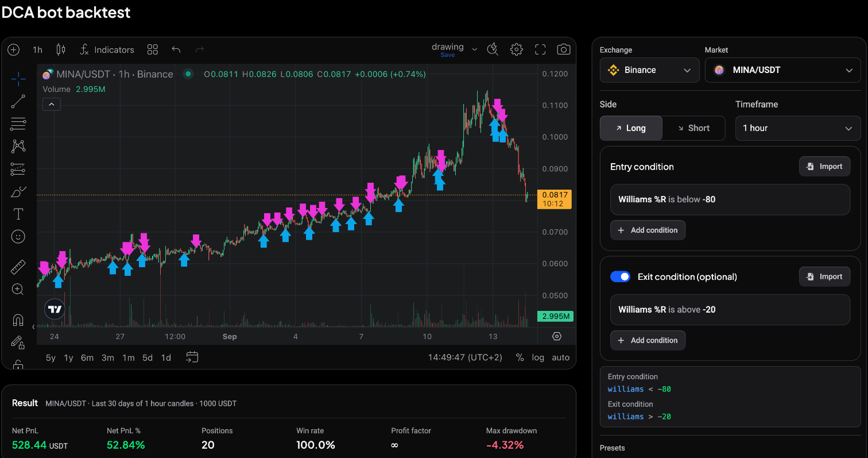Click Import for Entry condition
868x458 pixels.
pyautogui.click(x=824, y=167)
